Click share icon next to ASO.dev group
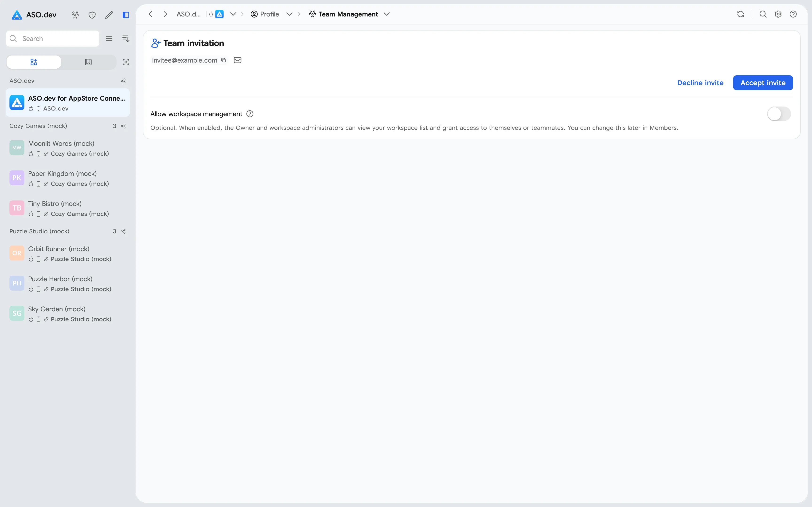The width and height of the screenshot is (812, 507). click(123, 81)
